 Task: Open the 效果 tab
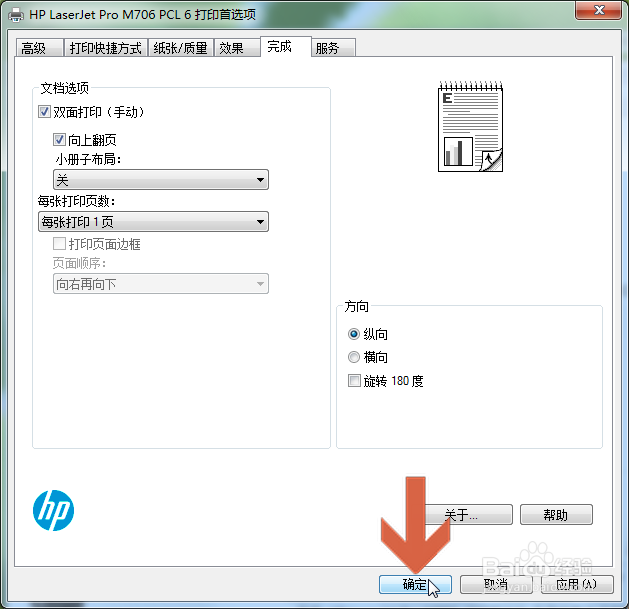click(x=237, y=48)
